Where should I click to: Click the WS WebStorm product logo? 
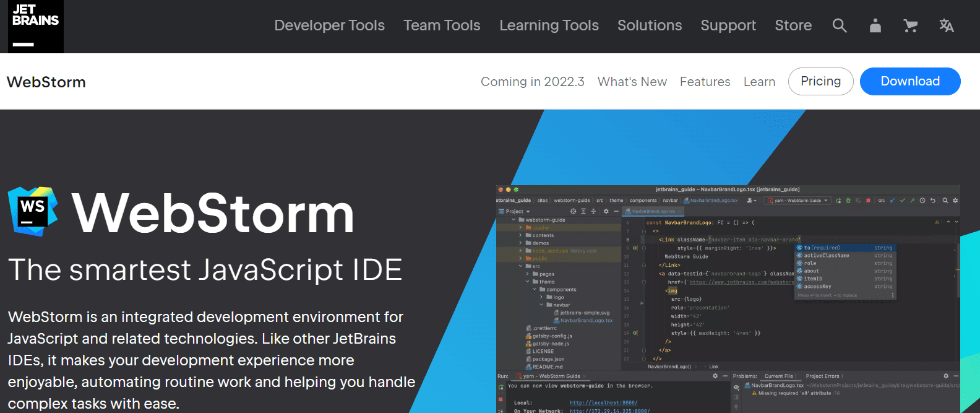[33, 211]
